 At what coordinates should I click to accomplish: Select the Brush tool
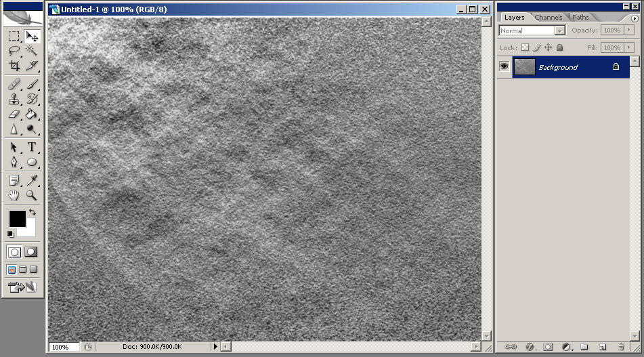point(32,85)
